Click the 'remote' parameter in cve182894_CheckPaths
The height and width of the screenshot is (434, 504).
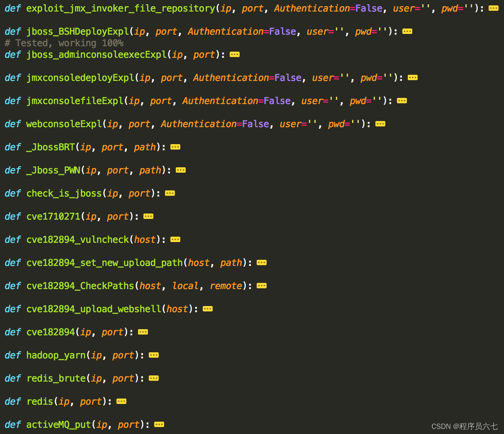coord(226,286)
